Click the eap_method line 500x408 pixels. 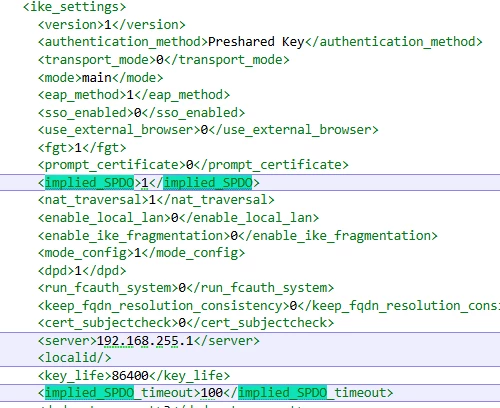click(134, 95)
